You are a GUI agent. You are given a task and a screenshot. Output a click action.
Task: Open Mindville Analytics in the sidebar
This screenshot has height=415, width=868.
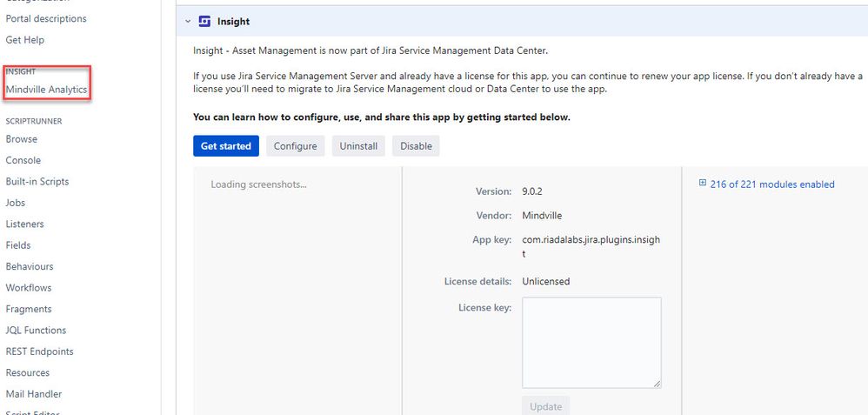point(46,90)
